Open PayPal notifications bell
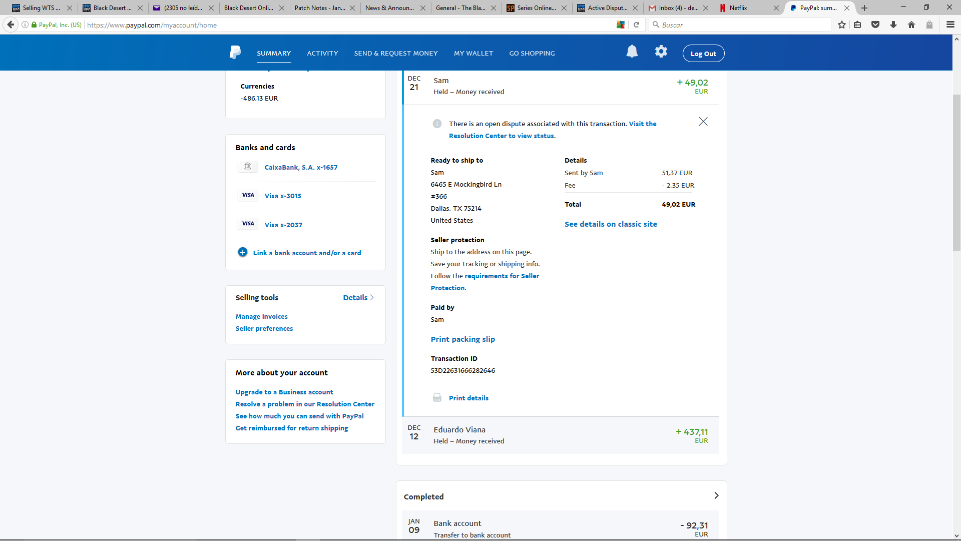This screenshot has width=961, height=560. (632, 52)
